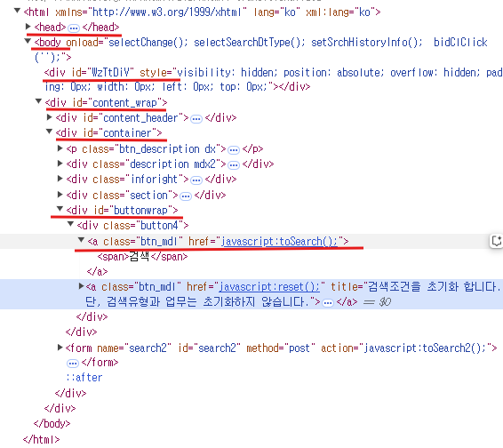503x448 pixels.
Task: Select the closing </html> tag
Action: (42, 439)
